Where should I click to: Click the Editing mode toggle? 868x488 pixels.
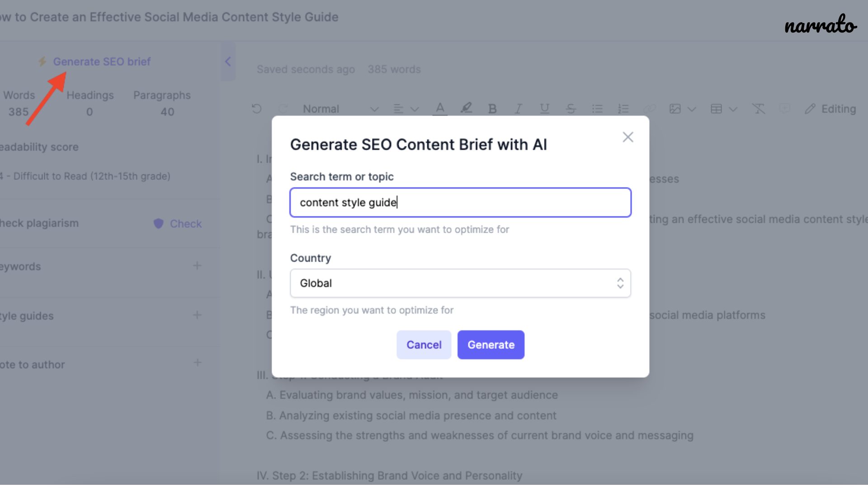(x=830, y=109)
